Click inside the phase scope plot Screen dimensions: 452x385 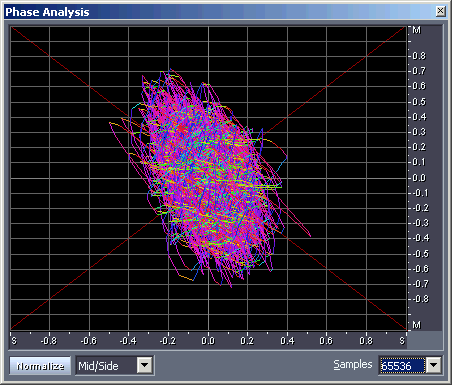pyautogui.click(x=209, y=178)
